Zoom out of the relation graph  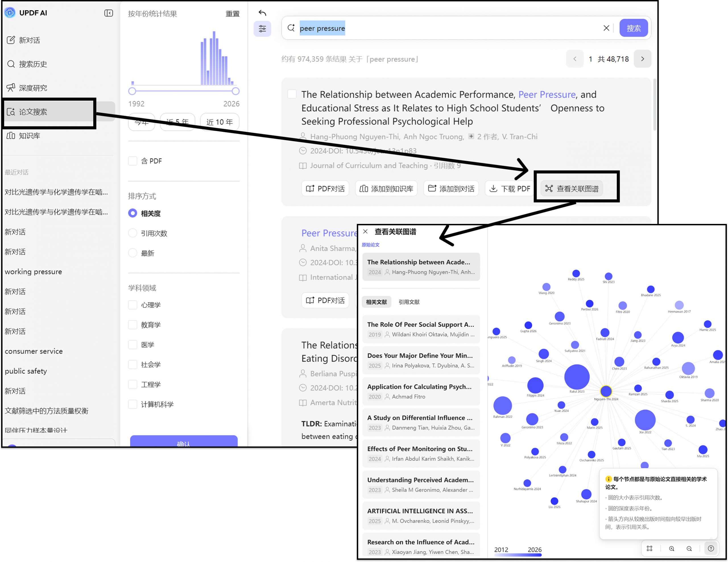[689, 548]
